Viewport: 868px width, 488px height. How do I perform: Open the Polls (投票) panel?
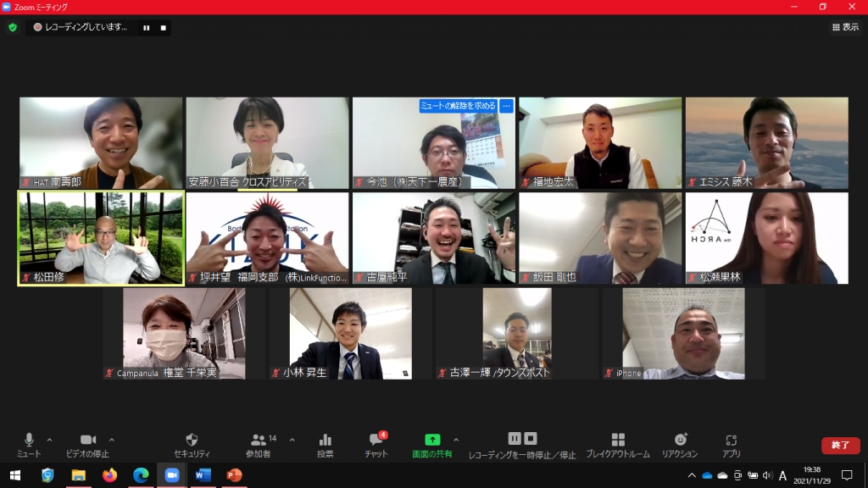325,444
